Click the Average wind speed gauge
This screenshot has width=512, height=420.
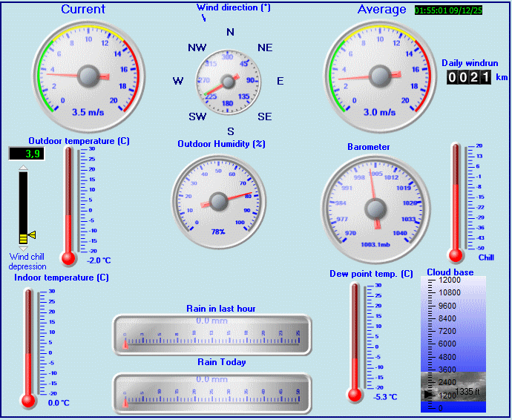click(379, 75)
